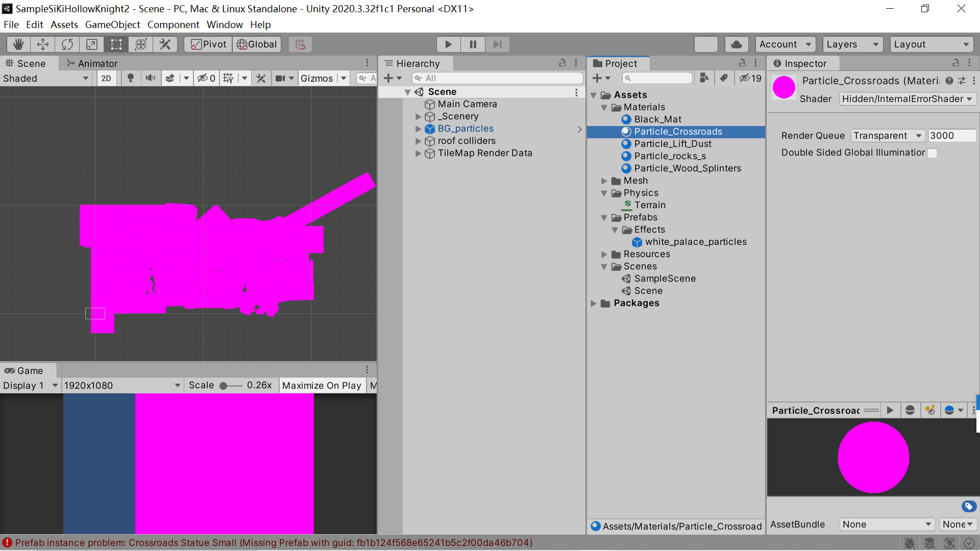Viewport: 980px width, 551px height.
Task: Open the Gizmos dropdown arrow
Action: [x=344, y=78]
